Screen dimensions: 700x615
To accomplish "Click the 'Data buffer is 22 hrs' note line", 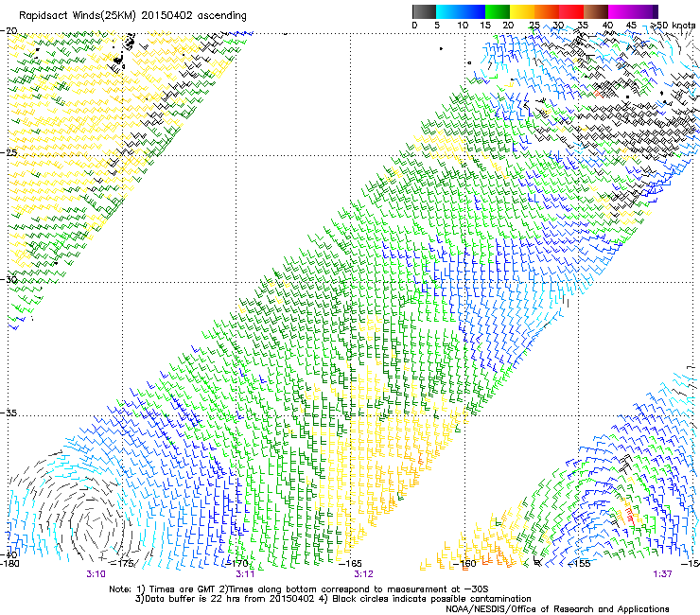I will click(333, 599).
